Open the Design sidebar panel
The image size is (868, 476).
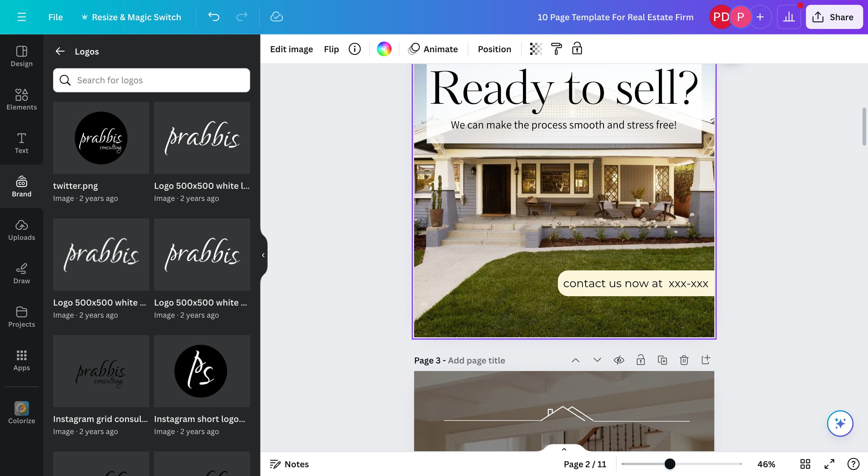(22, 56)
